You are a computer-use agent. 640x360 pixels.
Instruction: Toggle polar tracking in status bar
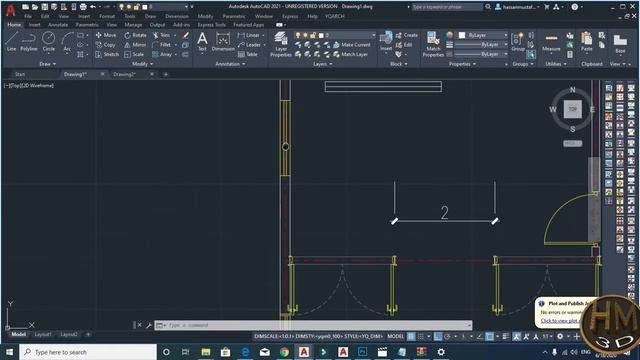click(447, 336)
